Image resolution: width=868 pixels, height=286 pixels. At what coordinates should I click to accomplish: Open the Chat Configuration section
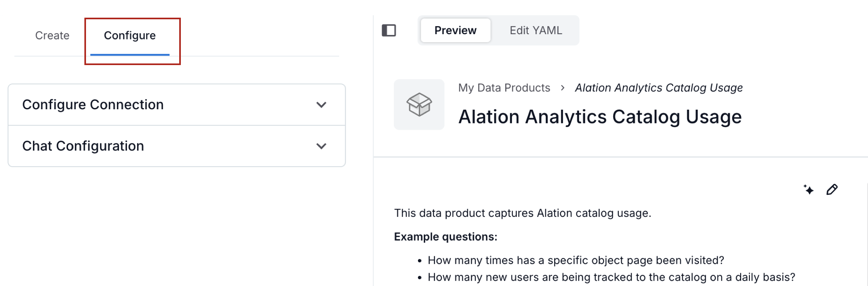click(x=83, y=146)
